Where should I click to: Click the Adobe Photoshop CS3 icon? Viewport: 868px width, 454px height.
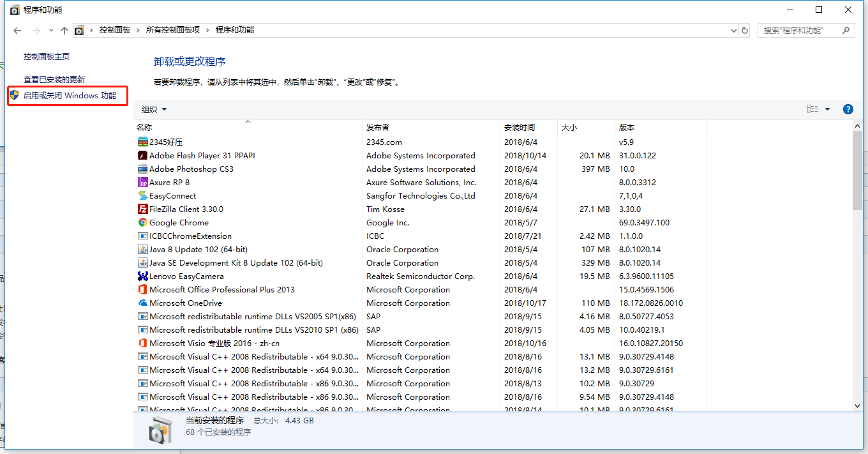click(x=142, y=169)
